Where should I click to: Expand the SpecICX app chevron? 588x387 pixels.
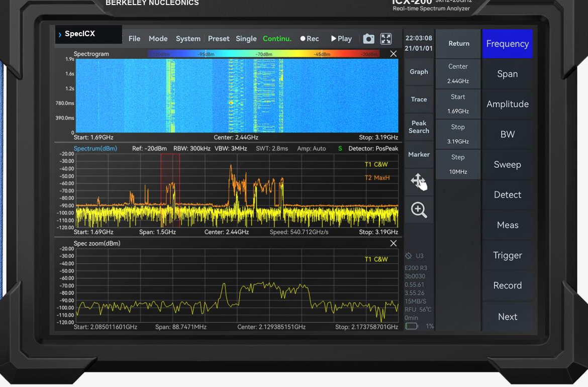[60, 35]
